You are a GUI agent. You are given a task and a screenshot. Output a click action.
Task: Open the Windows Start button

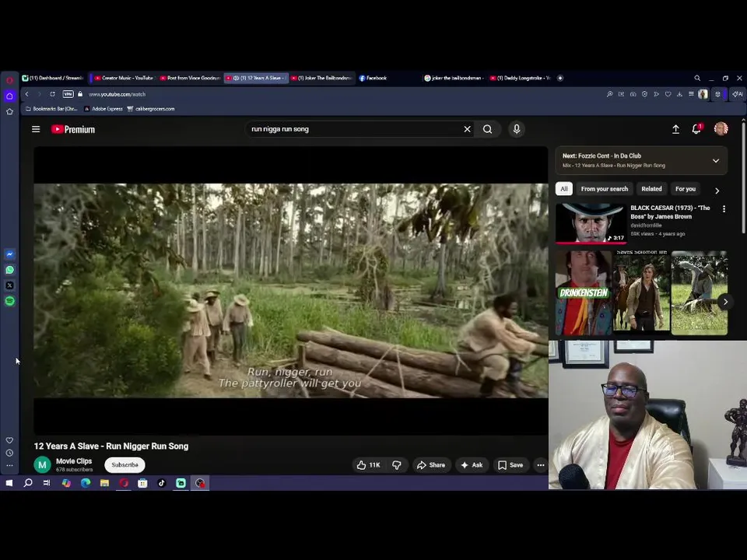(9, 483)
